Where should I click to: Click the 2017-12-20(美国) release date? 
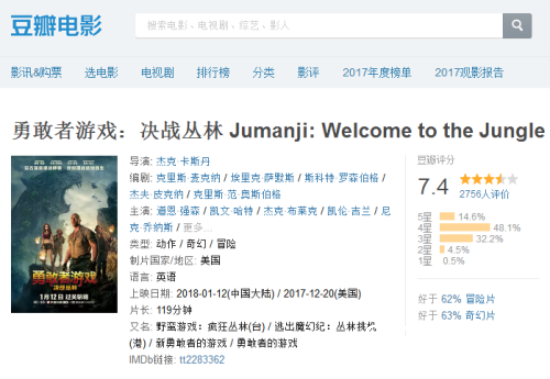322,293
